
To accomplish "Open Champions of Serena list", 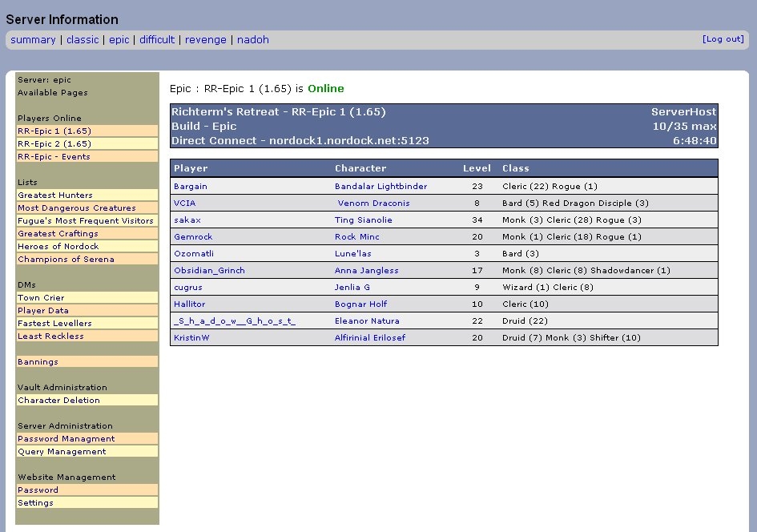I will [x=66, y=260].
